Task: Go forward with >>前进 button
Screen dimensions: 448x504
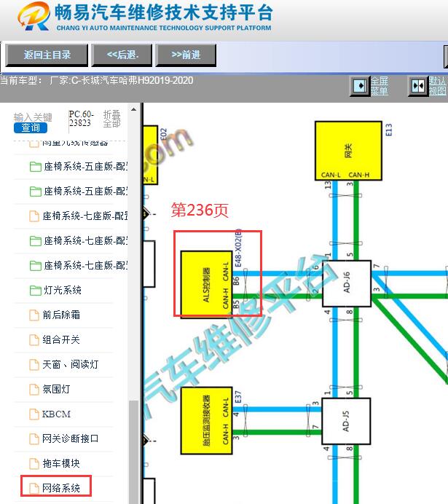Action: tap(186, 55)
